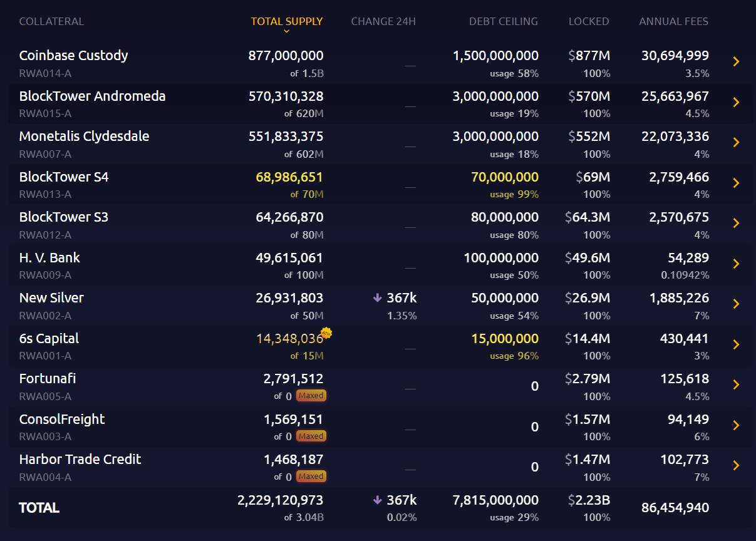
Task: Open the BlockTower Andromeda collateral name
Action: pyautogui.click(x=93, y=96)
